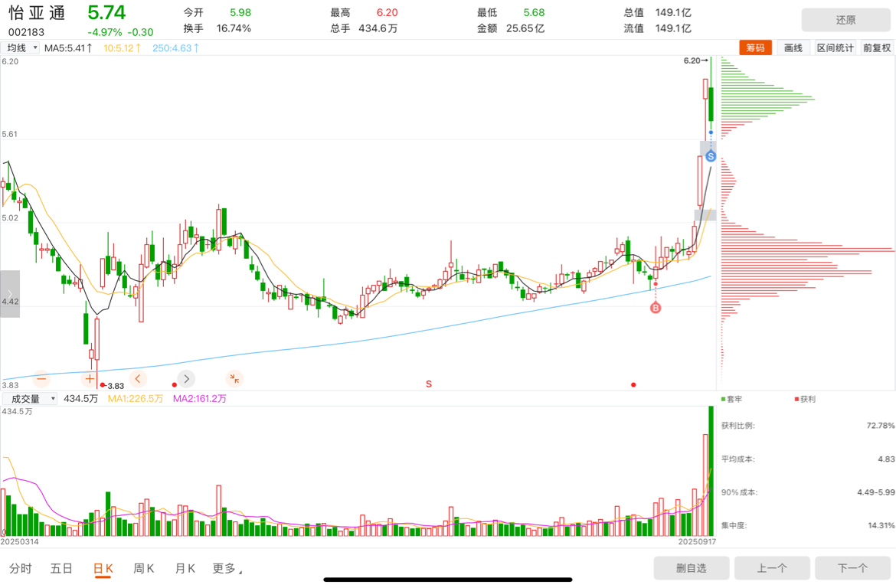Click the MA1:226.5万 volume label

coord(136,398)
